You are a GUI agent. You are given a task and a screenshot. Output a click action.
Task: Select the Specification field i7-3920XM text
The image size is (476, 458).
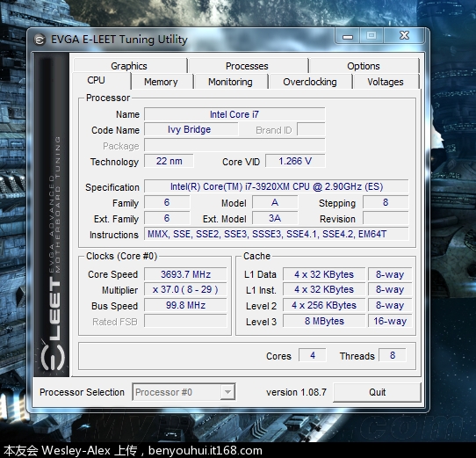coord(277,186)
